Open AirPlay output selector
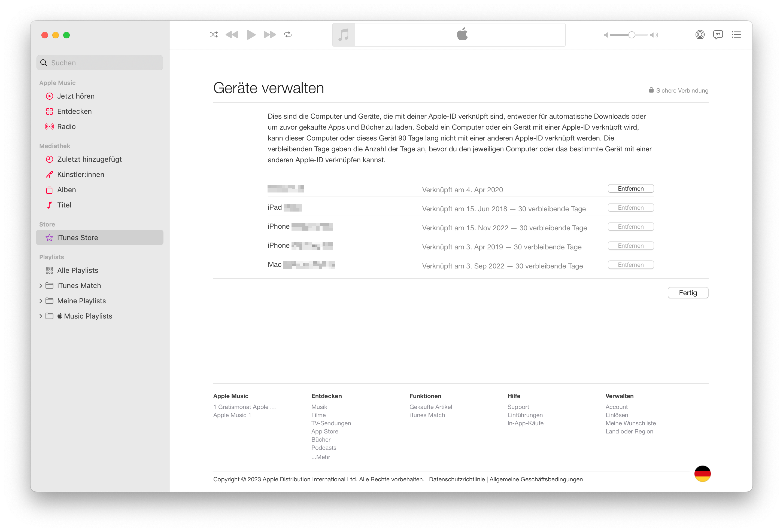This screenshot has height=532, width=783. point(700,35)
